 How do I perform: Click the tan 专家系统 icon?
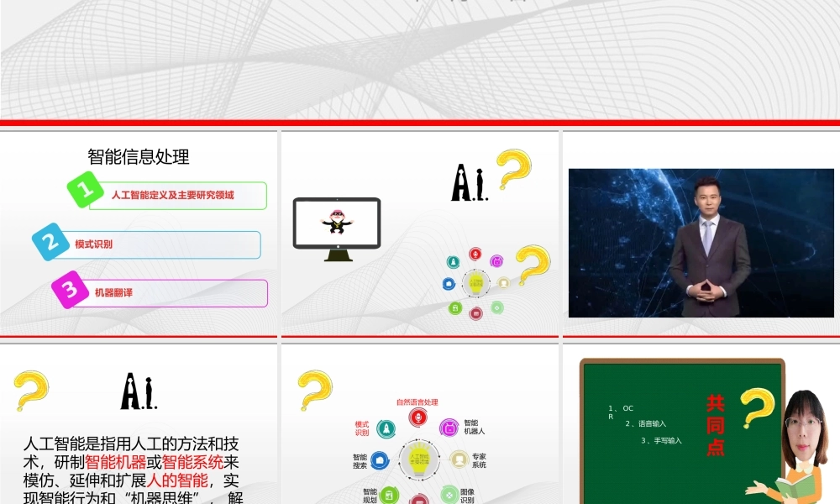[459, 459]
